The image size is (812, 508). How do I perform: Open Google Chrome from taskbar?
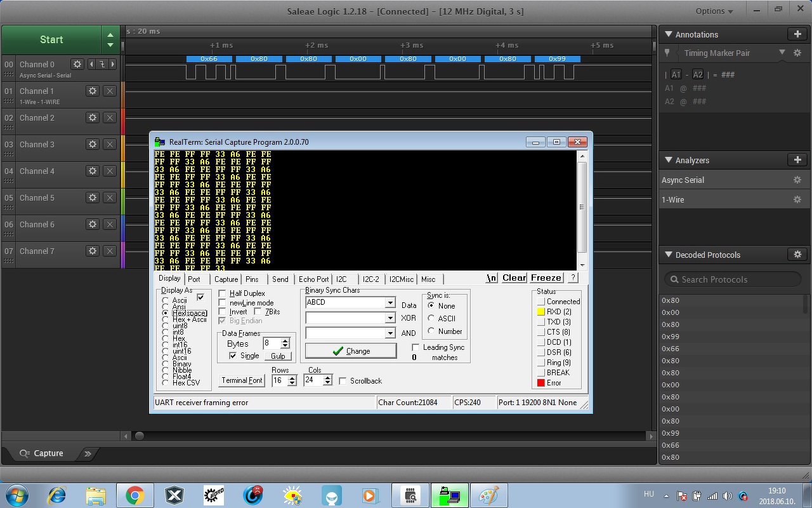pos(134,495)
